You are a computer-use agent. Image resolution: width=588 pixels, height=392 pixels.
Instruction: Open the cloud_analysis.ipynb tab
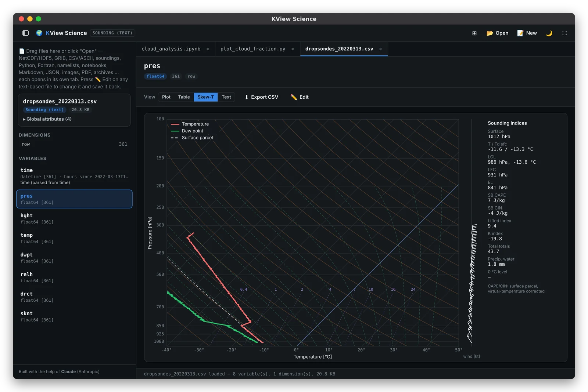171,49
